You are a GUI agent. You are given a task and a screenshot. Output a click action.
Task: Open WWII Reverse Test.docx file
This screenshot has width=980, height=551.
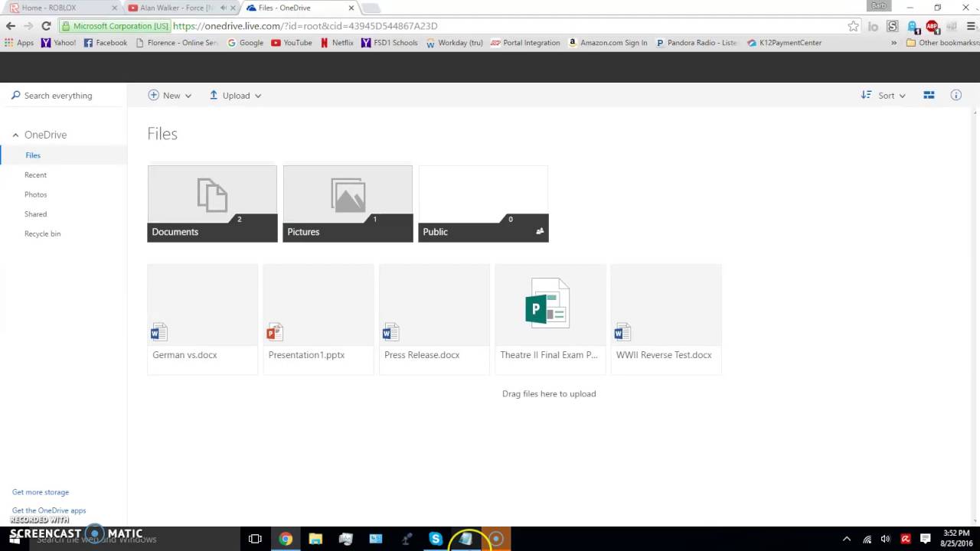tap(666, 319)
